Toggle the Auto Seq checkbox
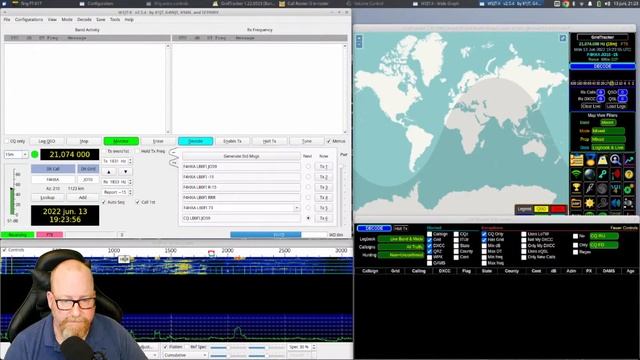Image resolution: width=640 pixels, height=360 pixels. point(104,202)
